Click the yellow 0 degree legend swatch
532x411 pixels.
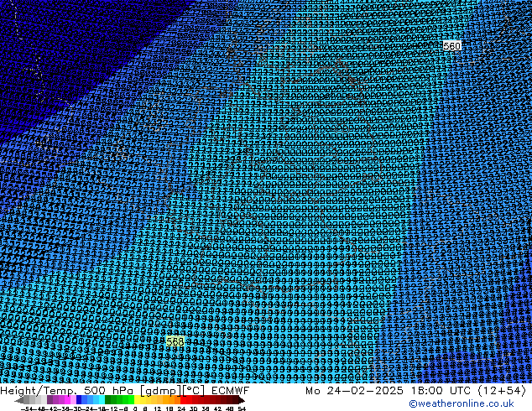point(137,400)
